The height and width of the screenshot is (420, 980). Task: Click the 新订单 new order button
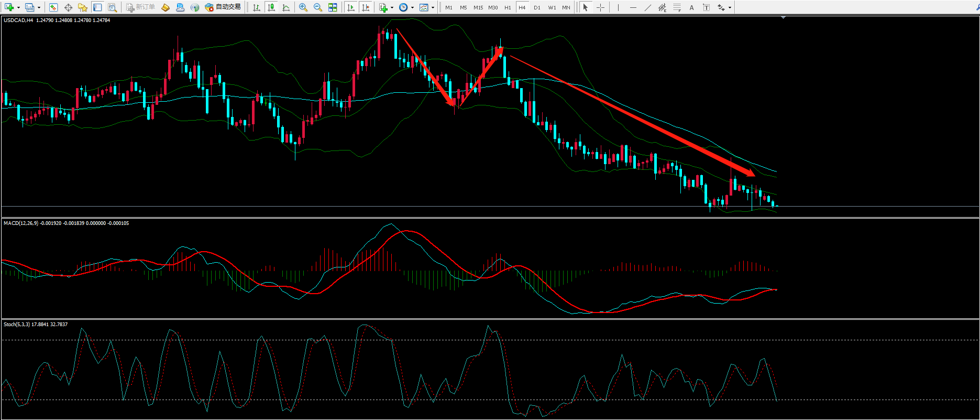pyautogui.click(x=140, y=7)
